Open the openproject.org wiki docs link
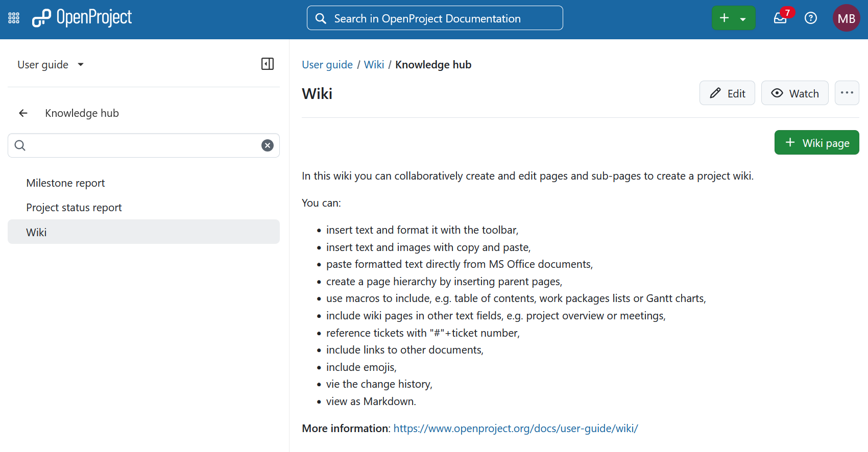Screen dimensions: 868x452 pyautogui.click(x=516, y=429)
